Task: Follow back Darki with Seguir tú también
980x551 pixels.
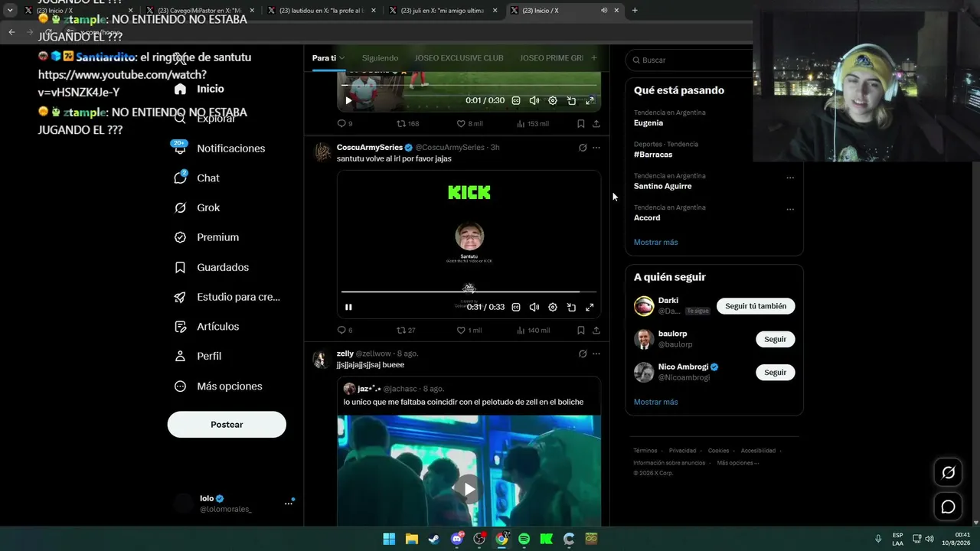Action: [x=756, y=306]
